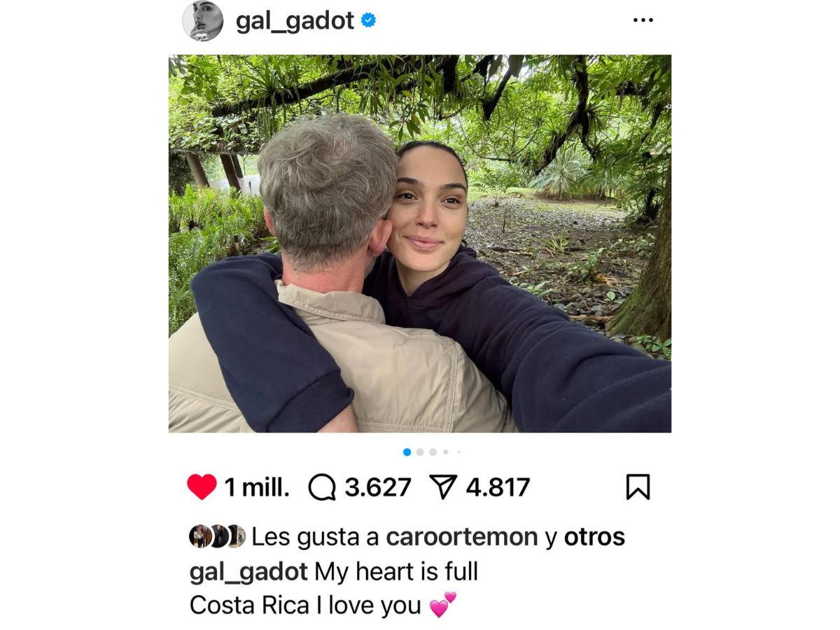
Task: Jump to the third carousel dot
Action: [x=433, y=452]
